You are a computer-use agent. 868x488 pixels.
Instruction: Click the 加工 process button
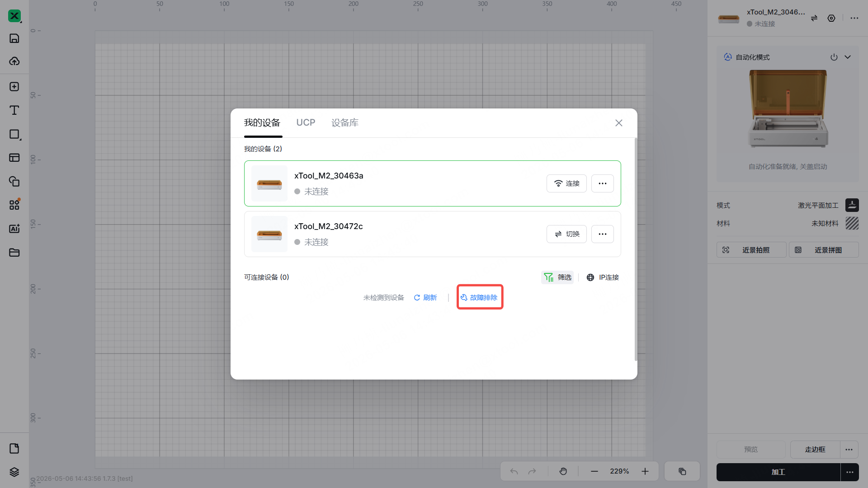tap(778, 472)
